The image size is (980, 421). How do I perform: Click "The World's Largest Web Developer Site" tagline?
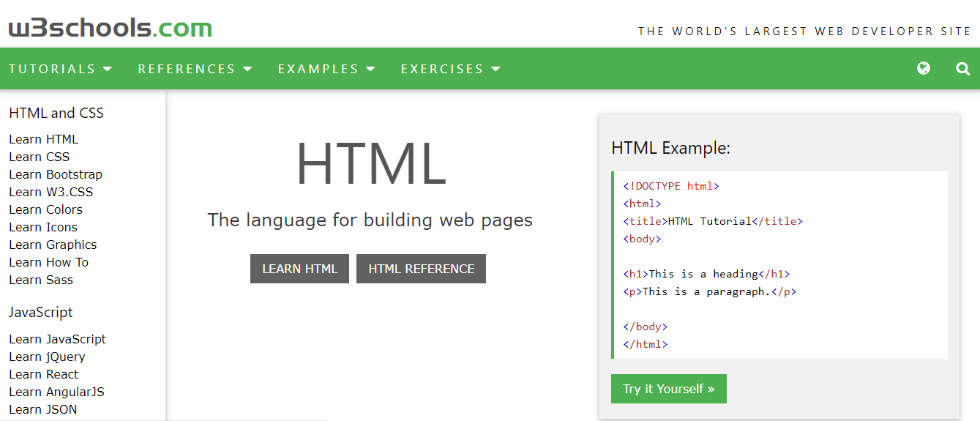click(804, 31)
